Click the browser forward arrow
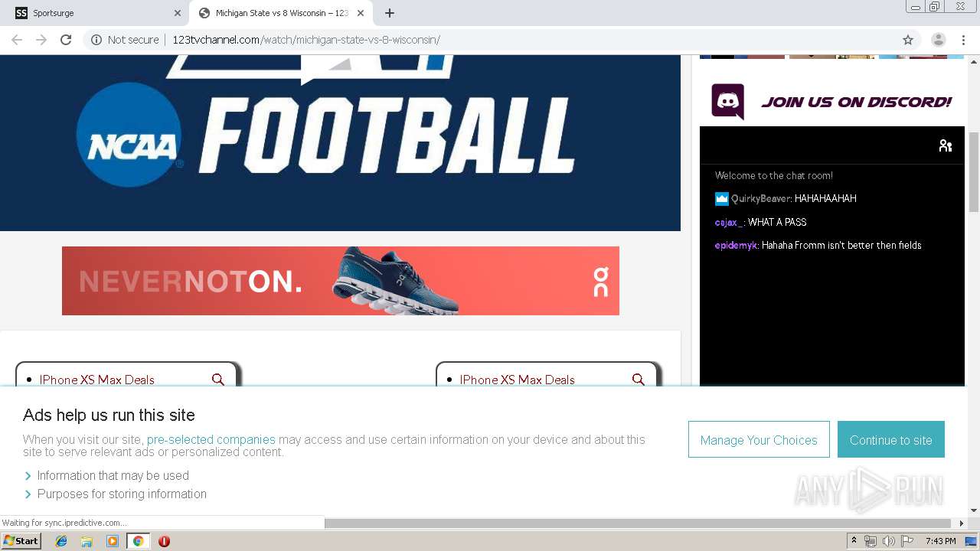This screenshot has width=980, height=551. point(41,40)
